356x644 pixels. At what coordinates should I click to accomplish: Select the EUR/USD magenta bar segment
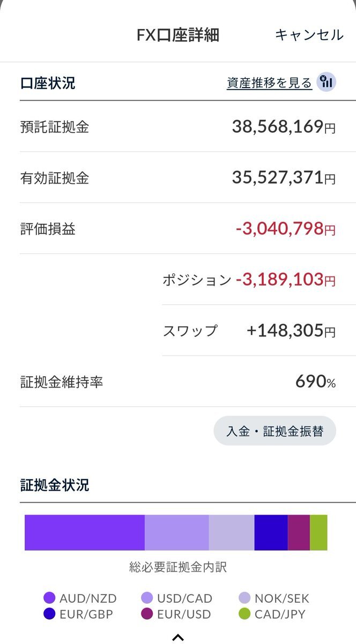point(299,532)
